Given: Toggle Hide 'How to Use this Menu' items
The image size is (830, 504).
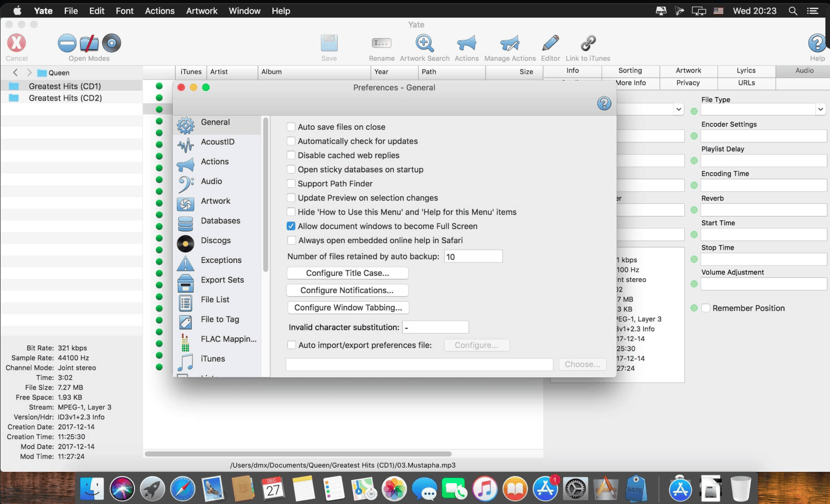Looking at the screenshot, I should tap(291, 212).
